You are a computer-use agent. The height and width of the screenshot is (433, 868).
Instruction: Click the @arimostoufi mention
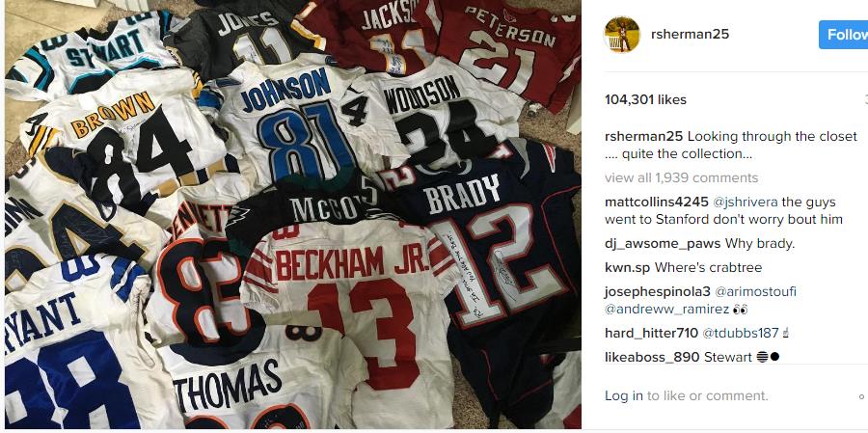click(755, 292)
